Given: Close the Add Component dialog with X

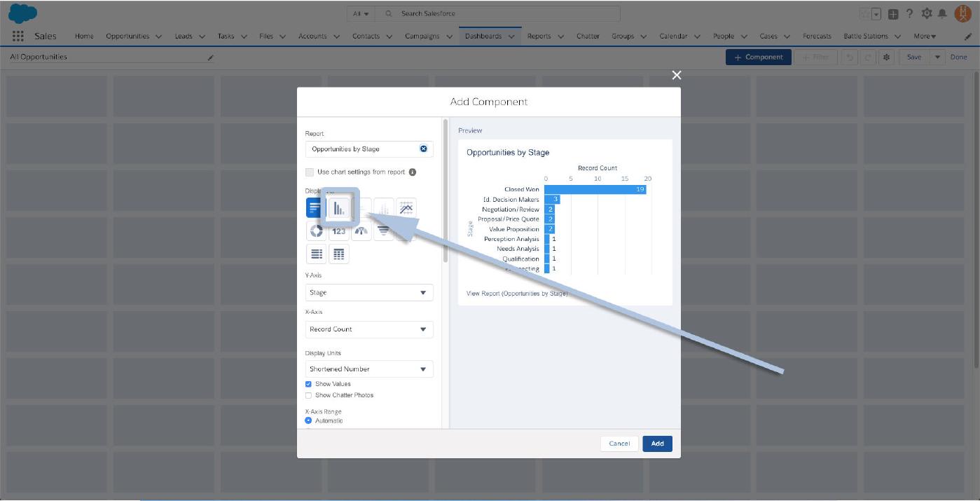Looking at the screenshot, I should coord(676,75).
